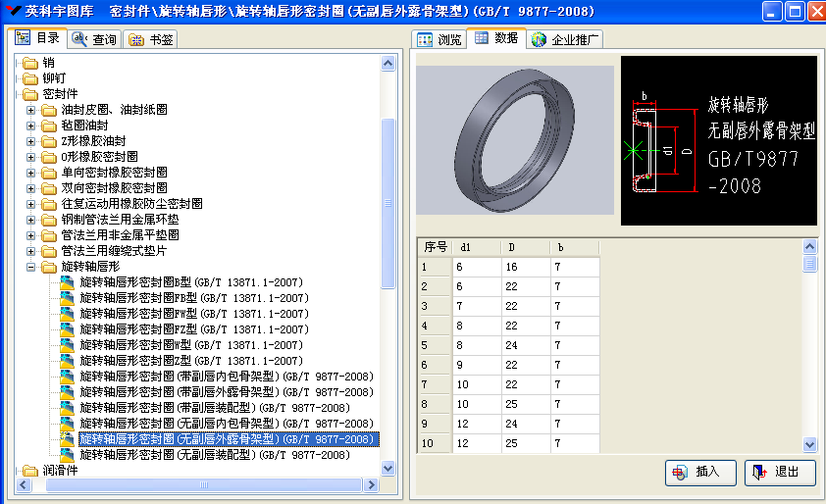Viewport: 826px width, 504px height.
Task: Select the 润滑件 folder icon
Action: pyautogui.click(x=30, y=471)
